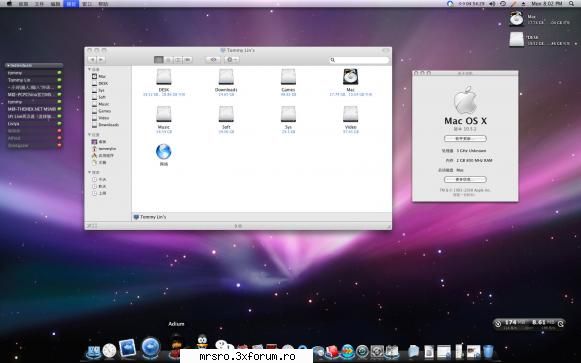Select Sys in the Finder sidebar
Image resolution: width=581 pixels, height=363 pixels.
[99, 90]
